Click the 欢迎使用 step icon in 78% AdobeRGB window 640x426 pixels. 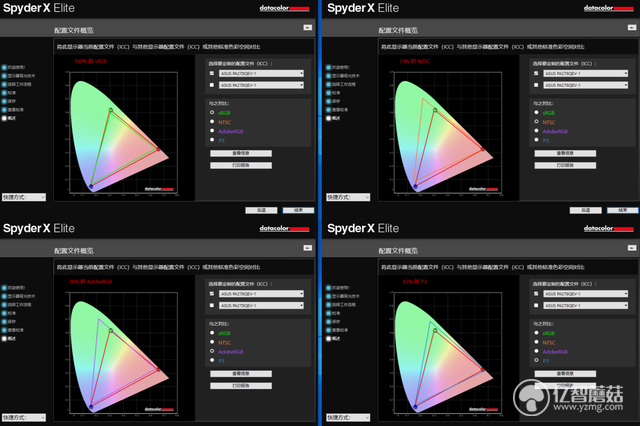4,288
